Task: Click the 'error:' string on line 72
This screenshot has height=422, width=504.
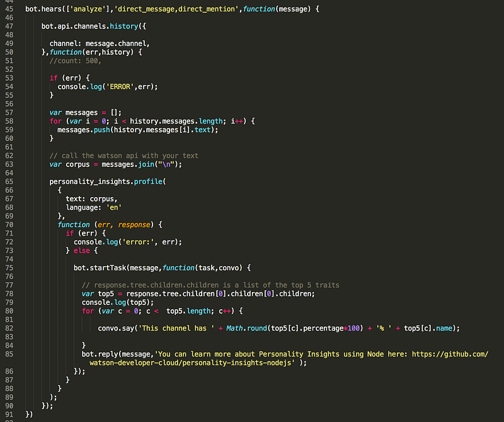Action: pos(138,242)
